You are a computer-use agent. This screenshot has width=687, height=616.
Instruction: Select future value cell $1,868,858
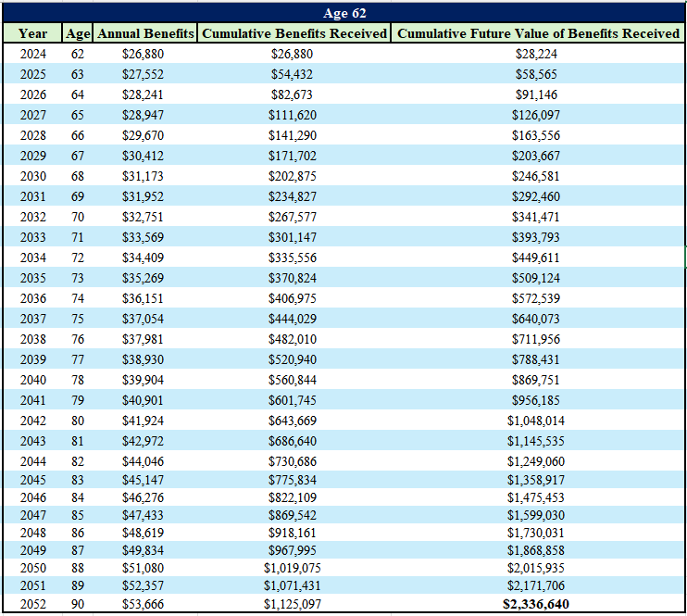tap(536, 550)
